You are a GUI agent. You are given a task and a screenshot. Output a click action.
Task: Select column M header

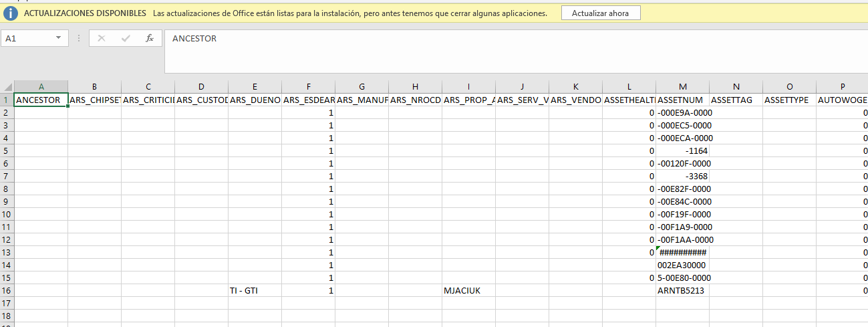click(x=682, y=87)
